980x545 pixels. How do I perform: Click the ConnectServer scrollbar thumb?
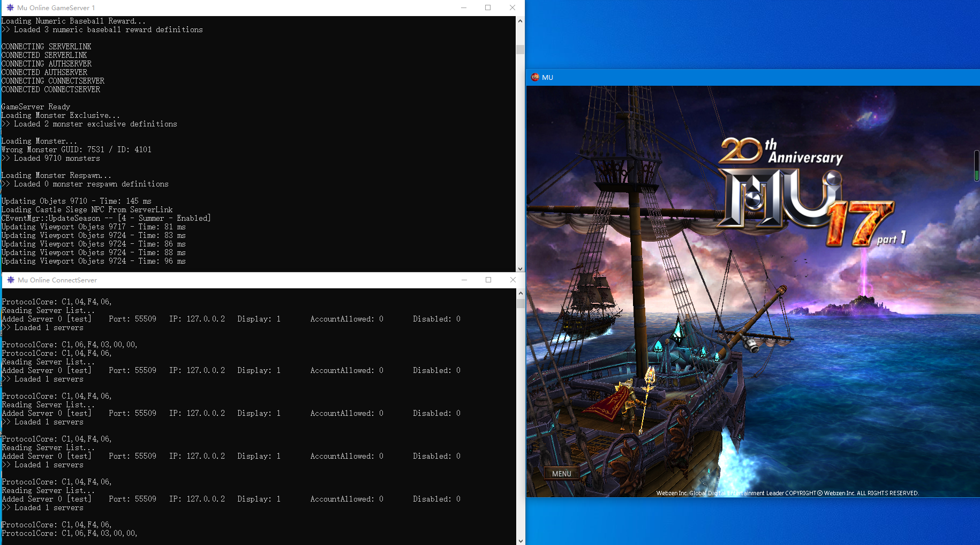[x=521, y=303]
